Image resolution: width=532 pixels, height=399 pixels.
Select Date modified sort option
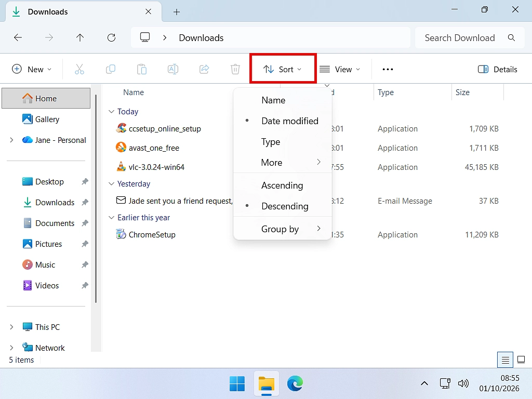(x=282, y=121)
